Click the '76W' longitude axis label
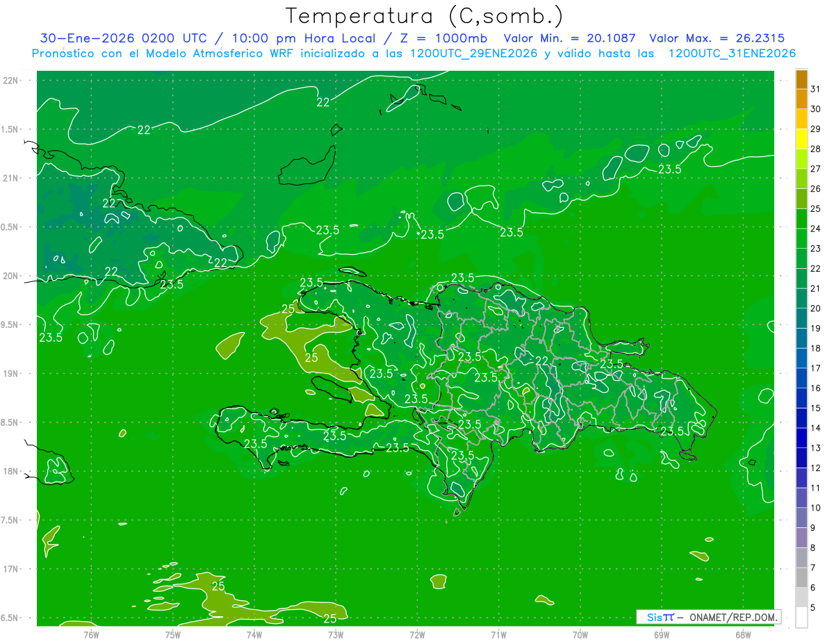 click(91, 634)
